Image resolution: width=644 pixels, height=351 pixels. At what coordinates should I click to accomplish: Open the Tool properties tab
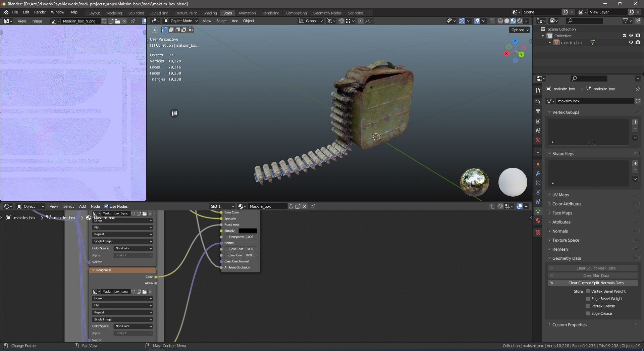[x=538, y=90]
